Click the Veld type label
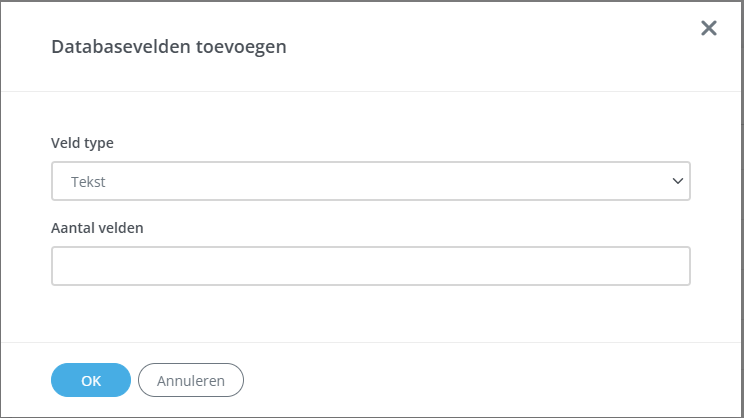This screenshot has width=744, height=418. coord(82,143)
